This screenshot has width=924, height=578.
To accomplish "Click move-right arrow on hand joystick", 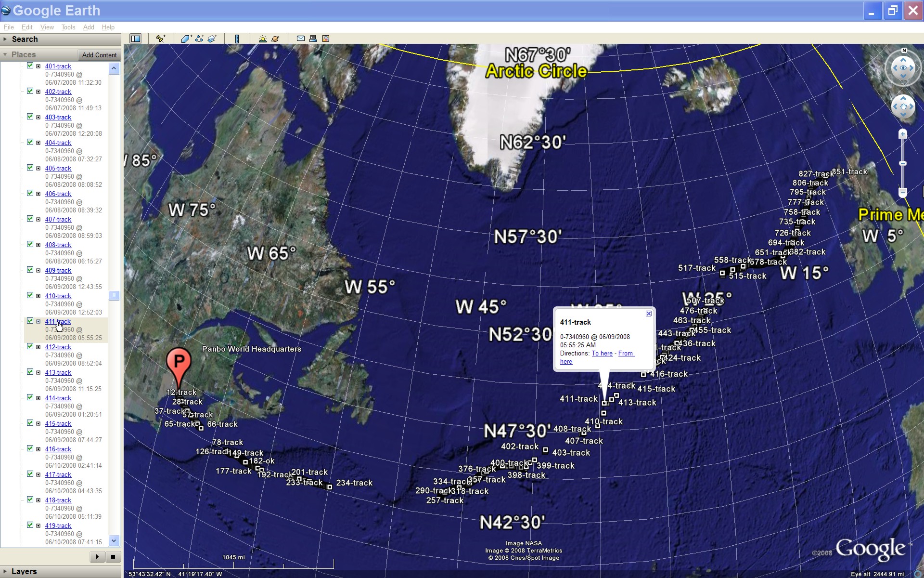I will click(x=911, y=106).
